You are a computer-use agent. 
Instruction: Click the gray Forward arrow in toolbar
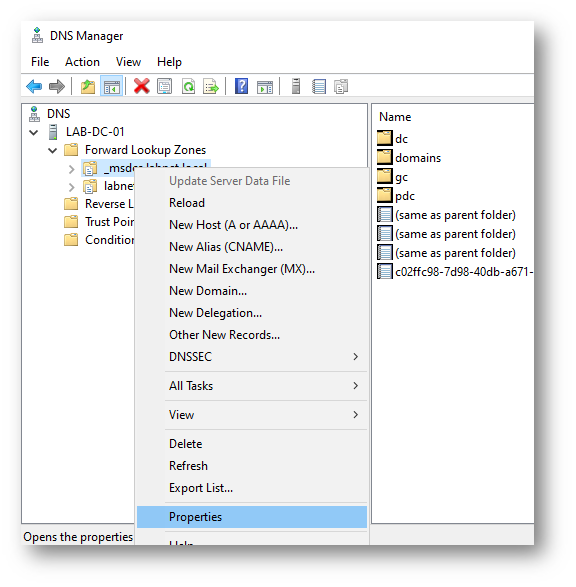click(57, 86)
